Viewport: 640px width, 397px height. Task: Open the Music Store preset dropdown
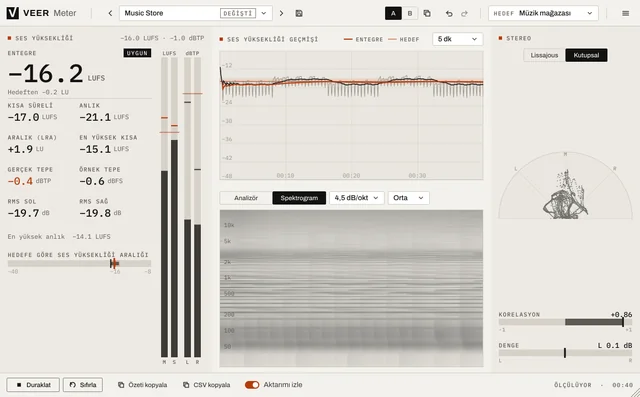(196, 13)
